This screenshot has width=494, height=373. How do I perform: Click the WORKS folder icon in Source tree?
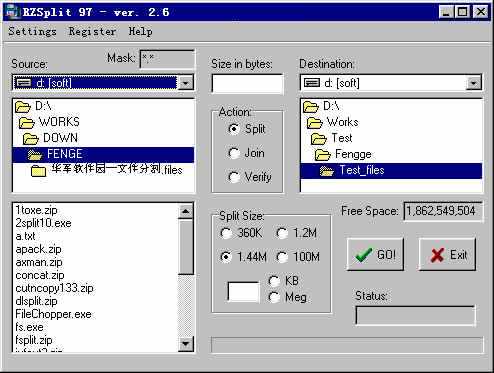point(27,122)
